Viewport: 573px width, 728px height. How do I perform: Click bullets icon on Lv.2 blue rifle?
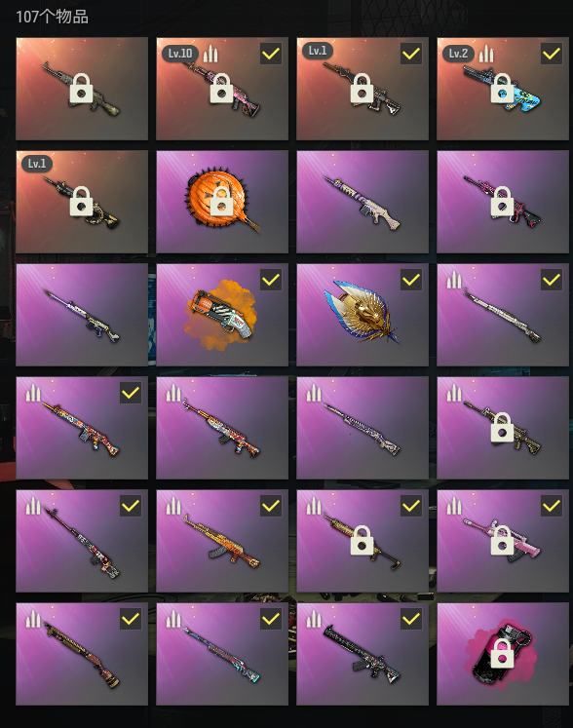click(x=486, y=54)
